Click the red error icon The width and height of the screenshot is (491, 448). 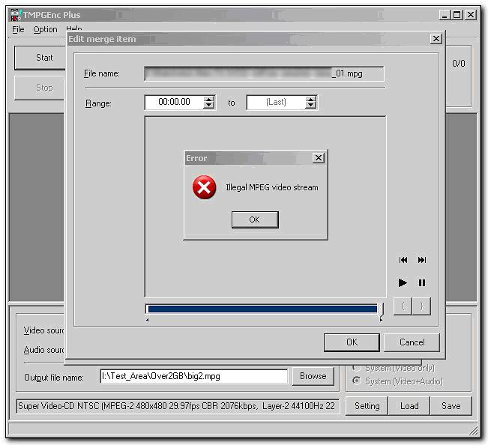pyautogui.click(x=204, y=187)
